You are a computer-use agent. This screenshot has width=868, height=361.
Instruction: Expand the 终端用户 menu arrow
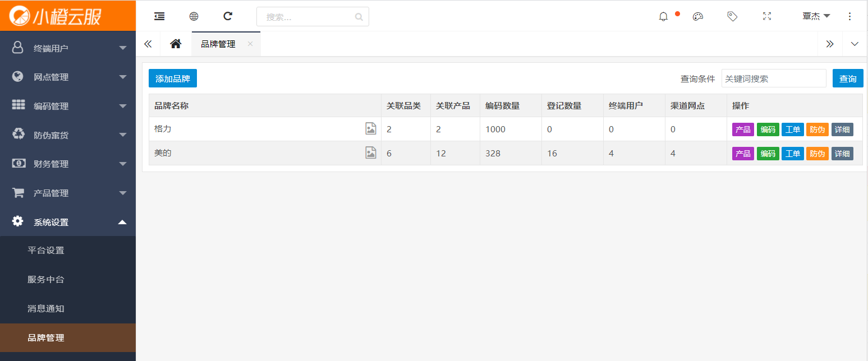[123, 48]
